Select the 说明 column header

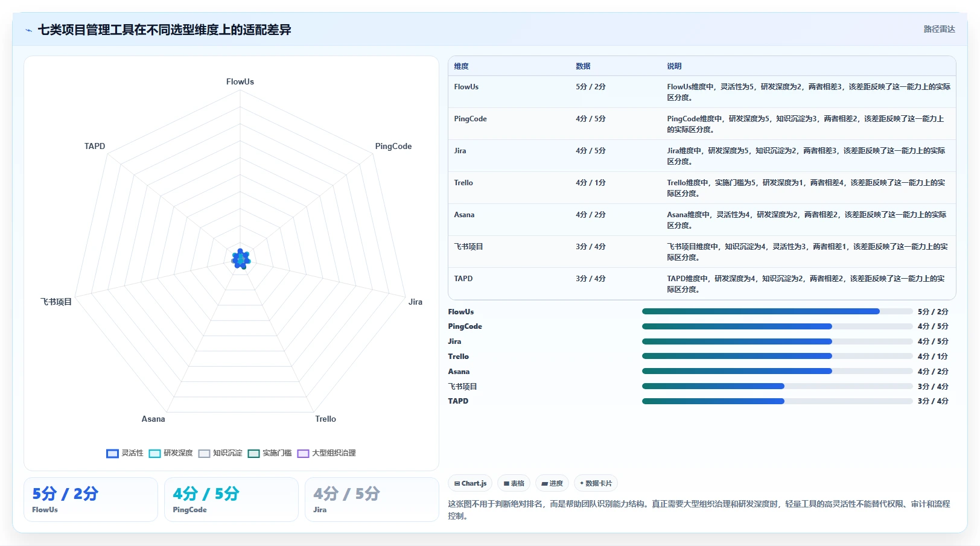[674, 66]
